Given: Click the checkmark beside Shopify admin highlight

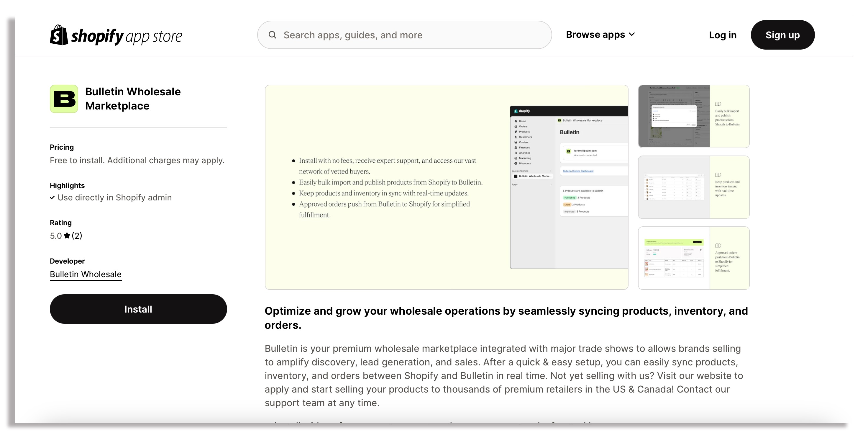Looking at the screenshot, I should (x=52, y=197).
